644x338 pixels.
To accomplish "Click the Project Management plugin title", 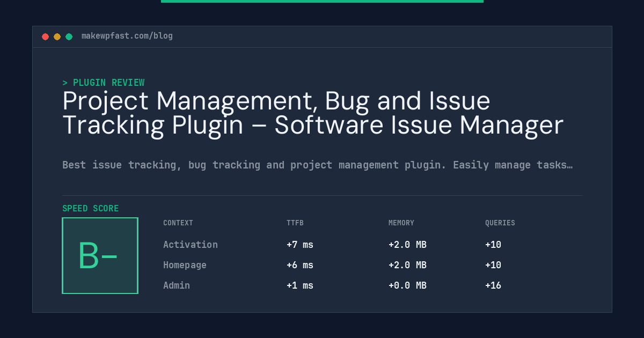I will (313, 113).
